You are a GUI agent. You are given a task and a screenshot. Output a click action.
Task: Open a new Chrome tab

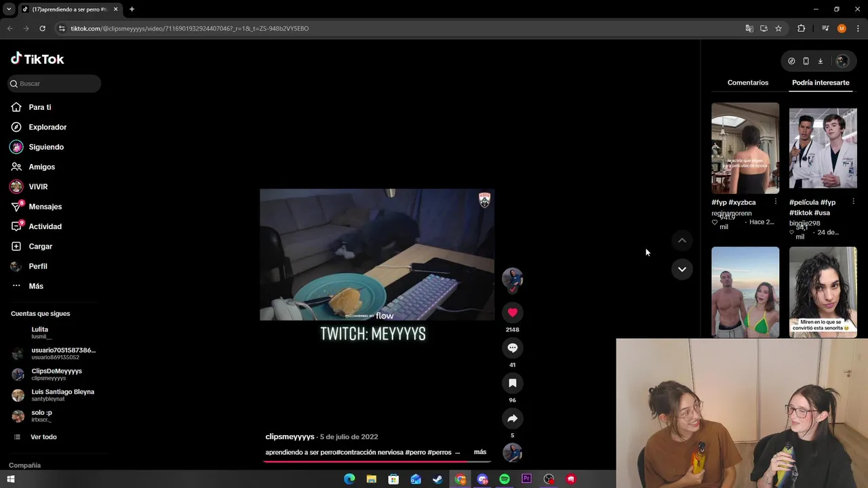pyautogui.click(x=132, y=9)
